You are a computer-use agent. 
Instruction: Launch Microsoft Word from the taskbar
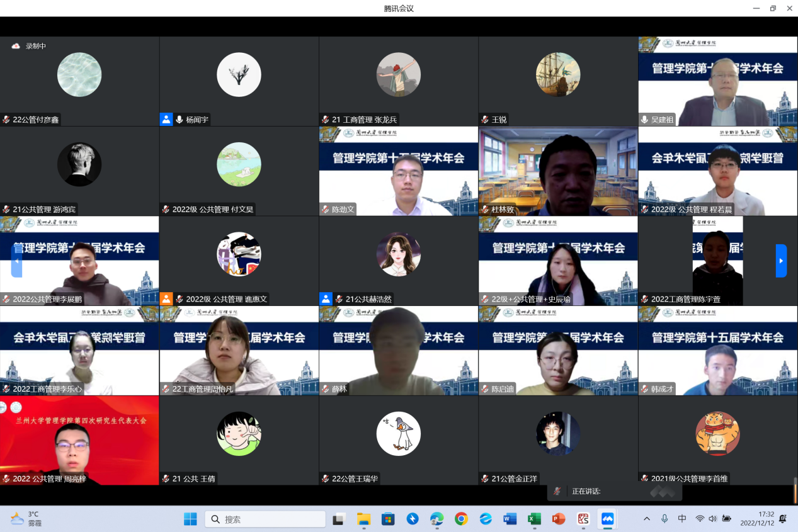click(510, 519)
